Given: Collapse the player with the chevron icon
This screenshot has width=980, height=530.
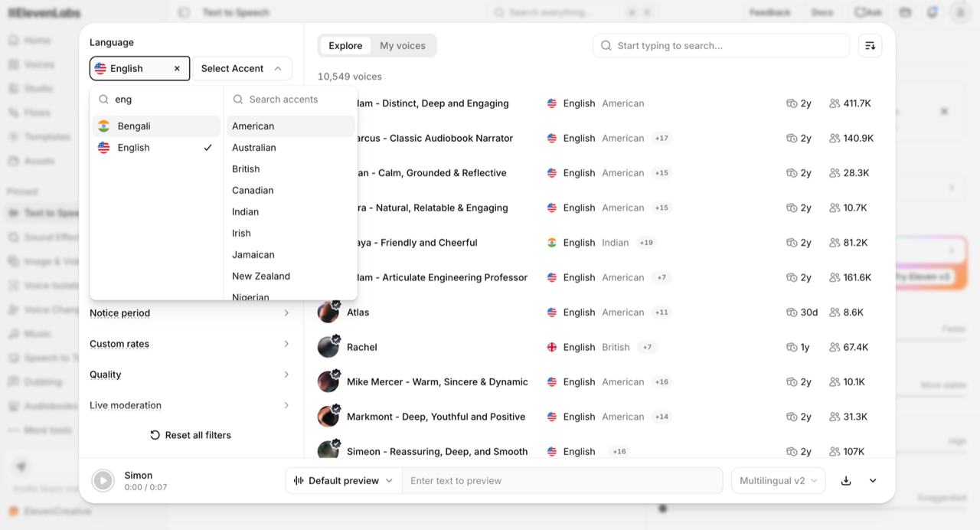Looking at the screenshot, I should point(873,481).
